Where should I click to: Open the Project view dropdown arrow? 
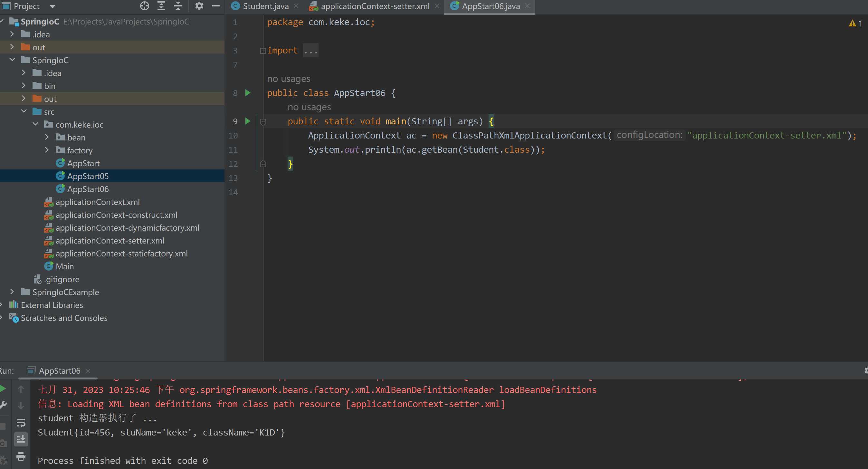pos(52,6)
